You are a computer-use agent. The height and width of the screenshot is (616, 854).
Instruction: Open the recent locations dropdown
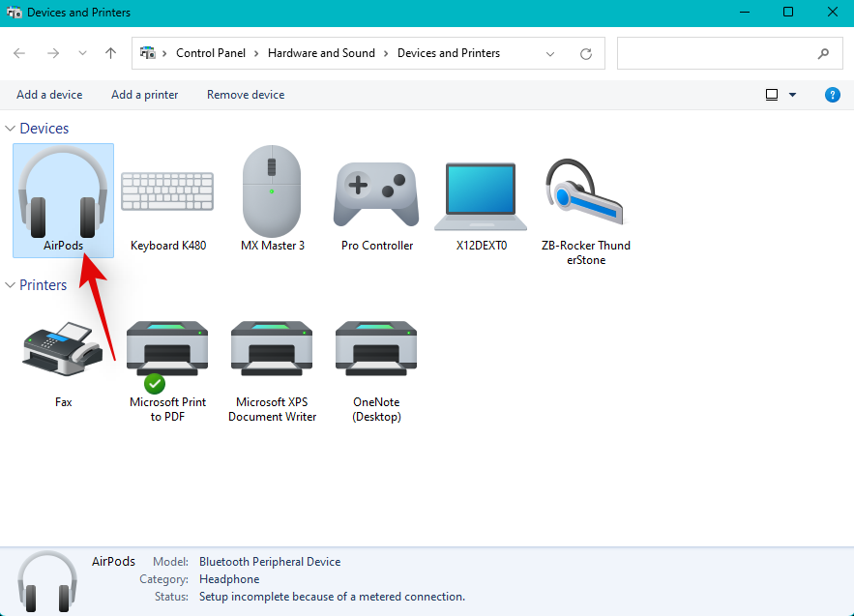click(82, 53)
